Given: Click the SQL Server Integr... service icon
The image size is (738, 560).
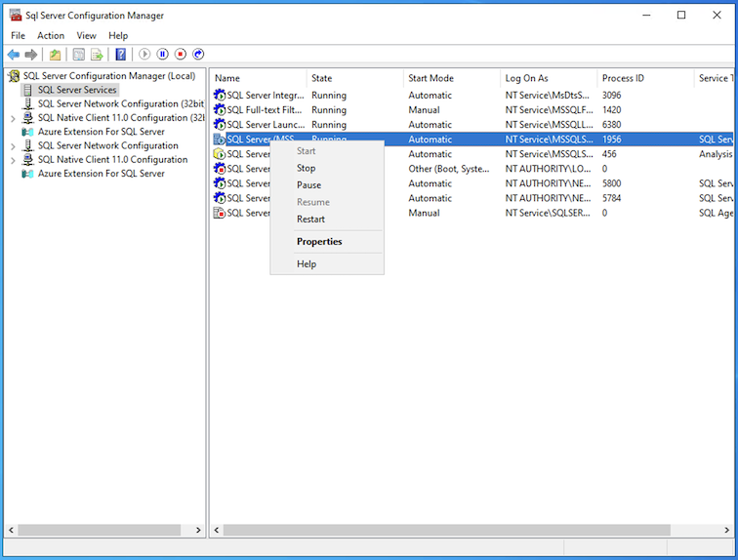Looking at the screenshot, I should [x=220, y=95].
